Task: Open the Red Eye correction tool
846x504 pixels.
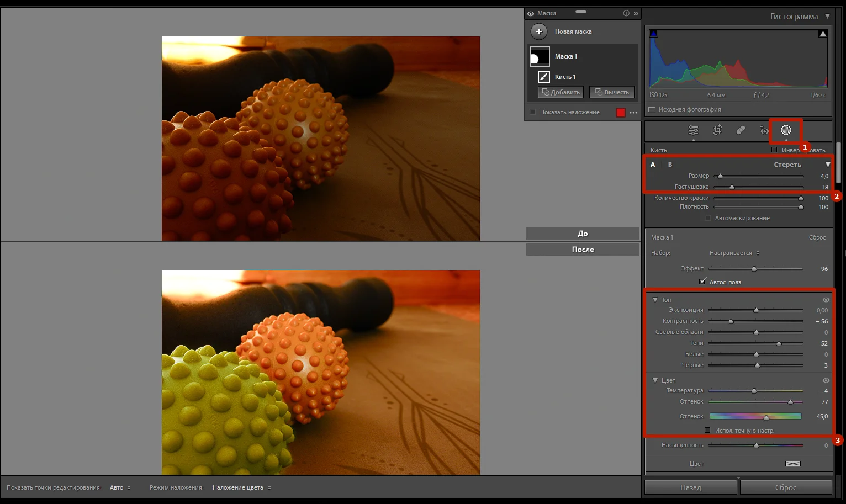Action: pyautogui.click(x=764, y=130)
